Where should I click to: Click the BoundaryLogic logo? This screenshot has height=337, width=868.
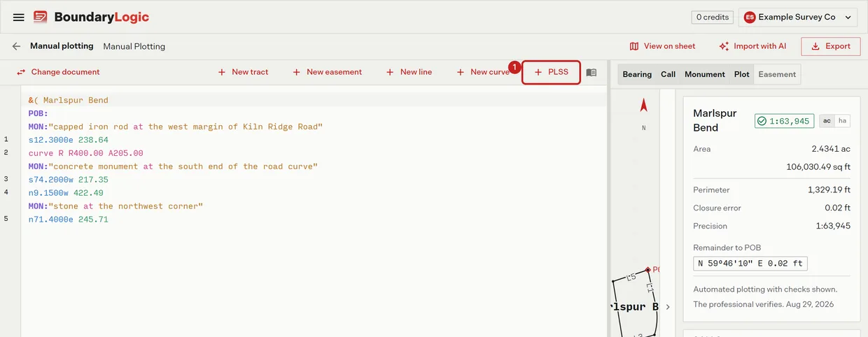[x=92, y=17]
